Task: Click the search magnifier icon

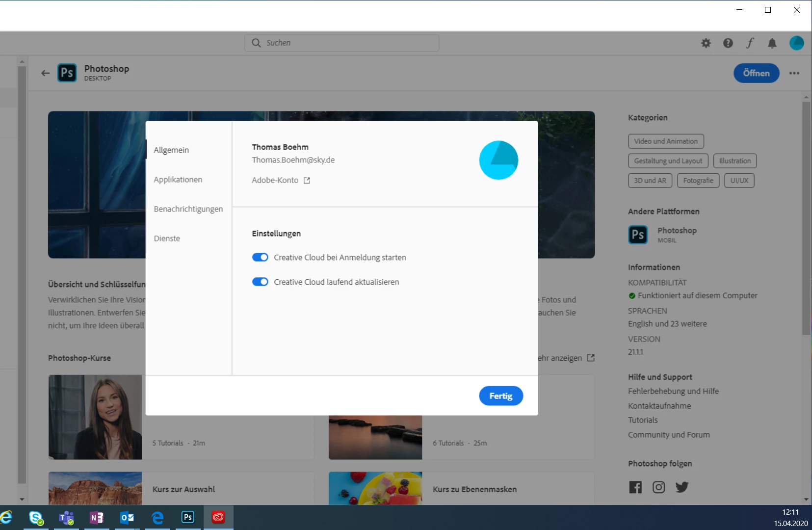Action: tap(256, 43)
